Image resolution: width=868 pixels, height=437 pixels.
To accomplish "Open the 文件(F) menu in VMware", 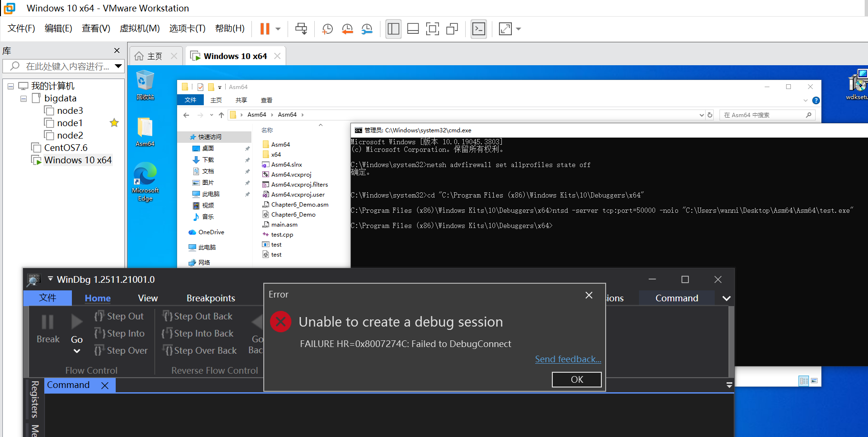I will point(21,29).
